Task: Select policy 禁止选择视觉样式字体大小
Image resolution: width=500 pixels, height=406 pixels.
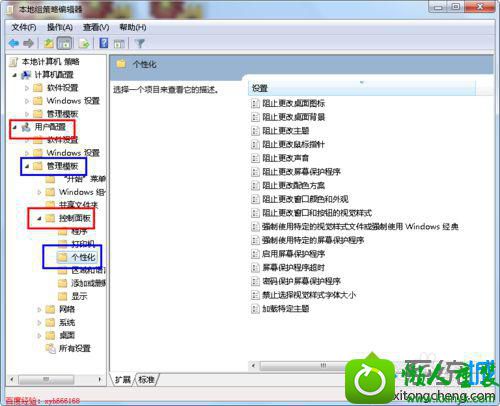Action: tap(309, 295)
